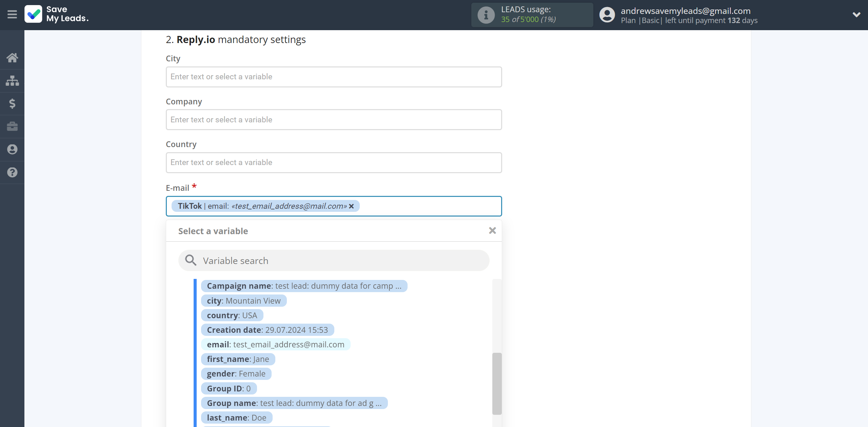Screen dimensions: 868x427
Task: Select Campaign name variable
Action: tap(303, 286)
